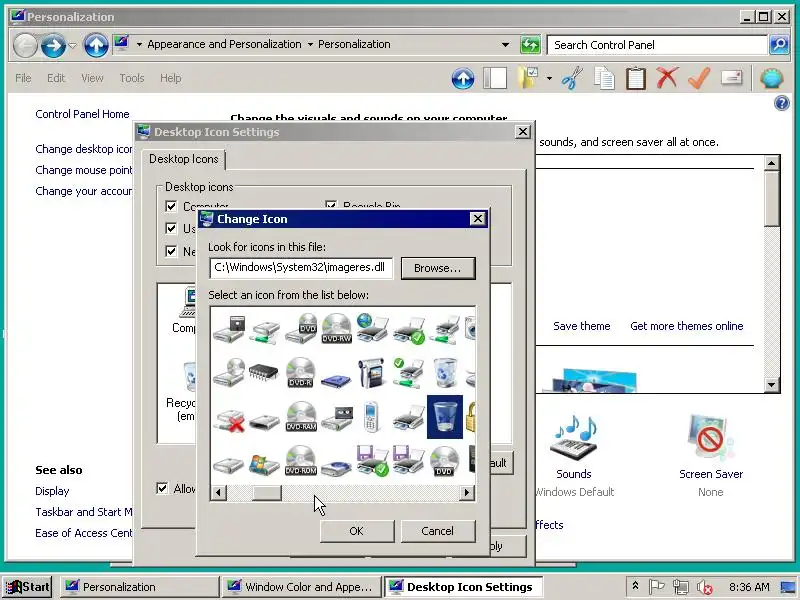Click the icon list scrollbar thumb
800x600 pixels.
tap(267, 493)
